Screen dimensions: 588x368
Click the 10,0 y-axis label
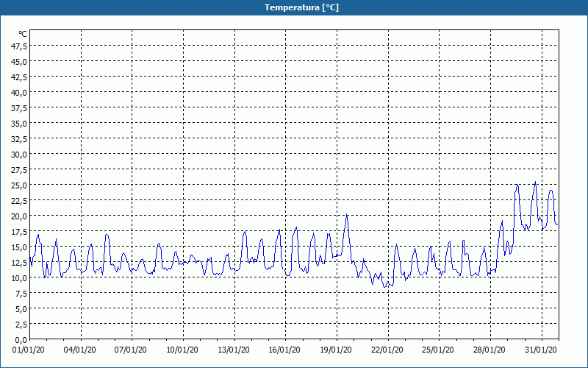[x=20, y=278]
